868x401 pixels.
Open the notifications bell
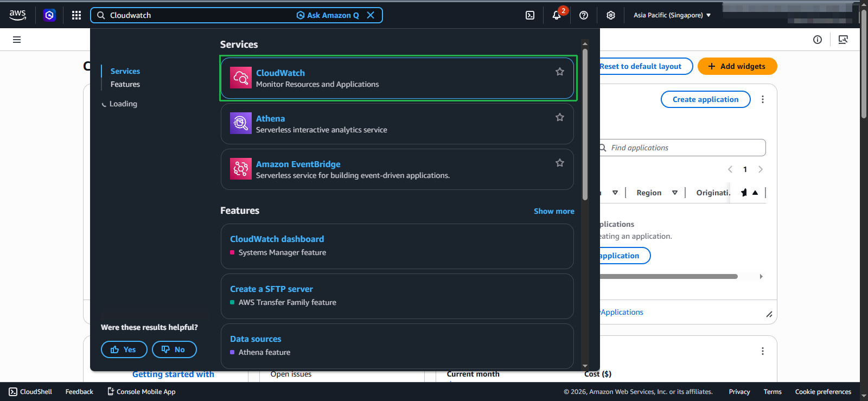click(557, 15)
